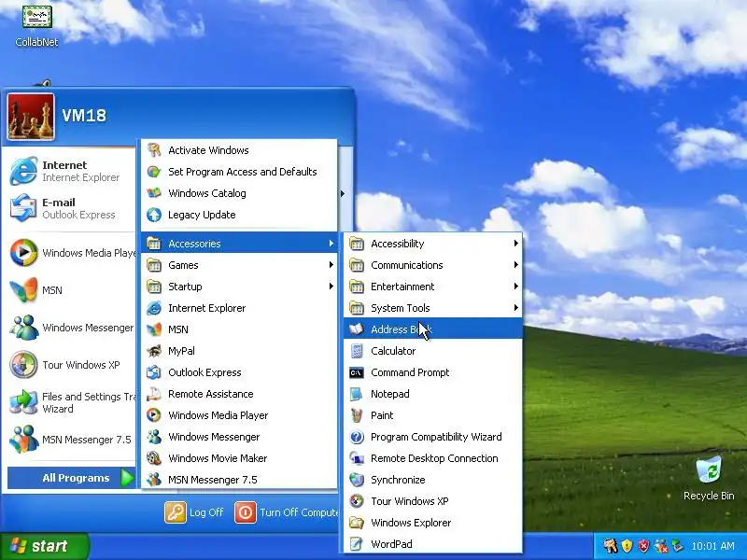The width and height of the screenshot is (747, 560).
Task: Open Internet Explorer in All Programs list
Action: click(x=239, y=308)
